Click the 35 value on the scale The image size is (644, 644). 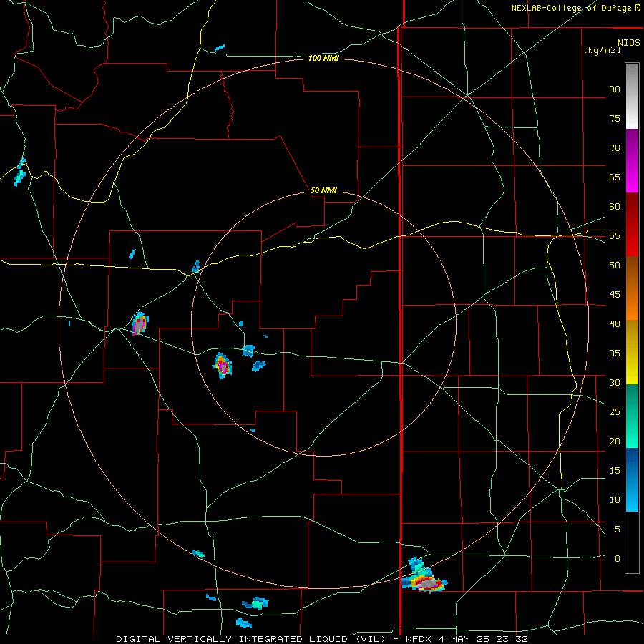(x=615, y=353)
